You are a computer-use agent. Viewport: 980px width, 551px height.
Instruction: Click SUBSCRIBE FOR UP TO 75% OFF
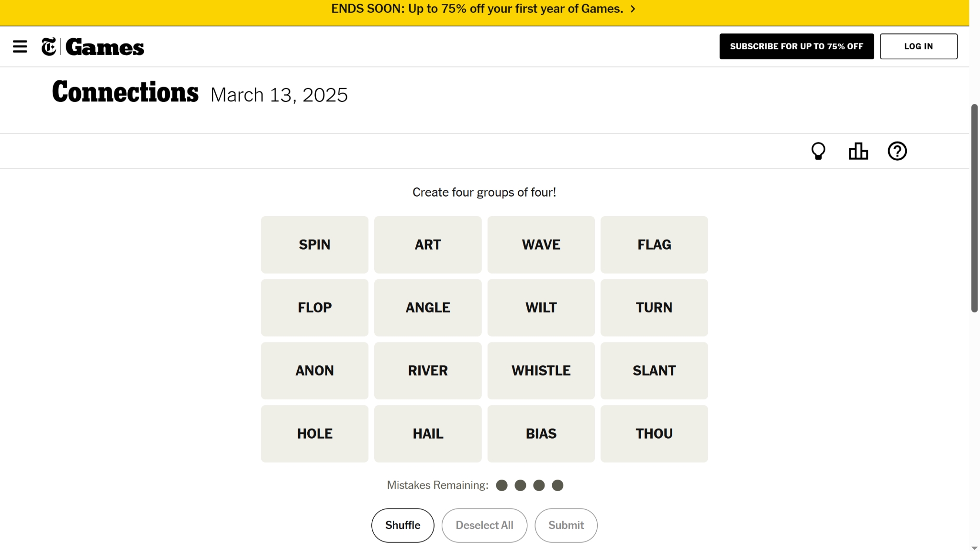pos(796,46)
